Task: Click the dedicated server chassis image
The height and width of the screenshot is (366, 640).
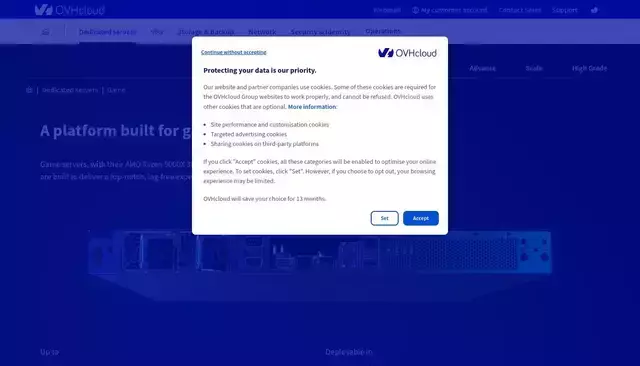Action: 320,265
